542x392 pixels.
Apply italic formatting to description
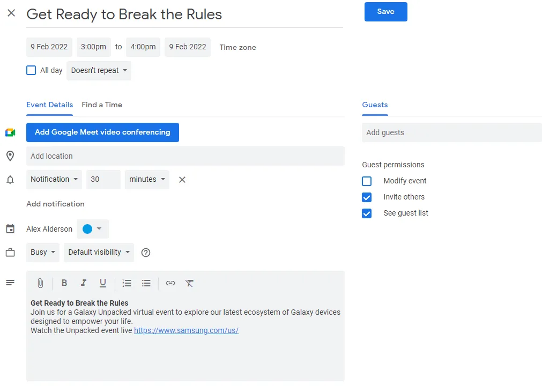pyautogui.click(x=84, y=283)
